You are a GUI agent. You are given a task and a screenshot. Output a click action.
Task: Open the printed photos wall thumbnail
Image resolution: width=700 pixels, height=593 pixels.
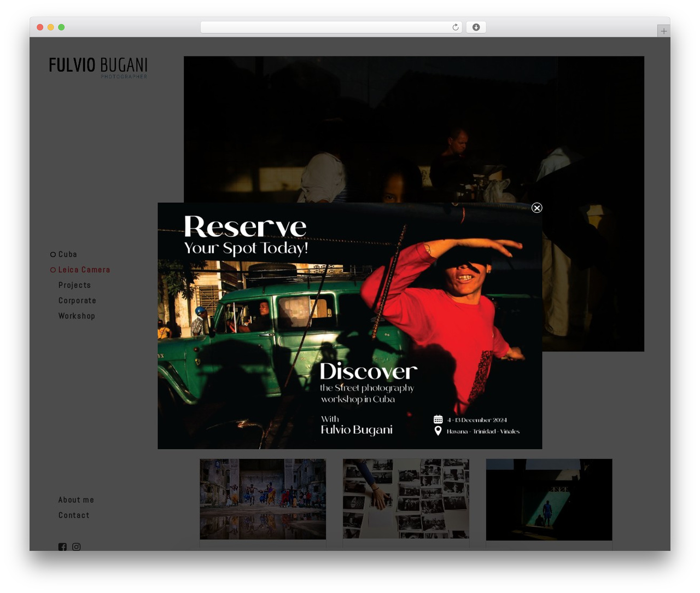pos(406,499)
